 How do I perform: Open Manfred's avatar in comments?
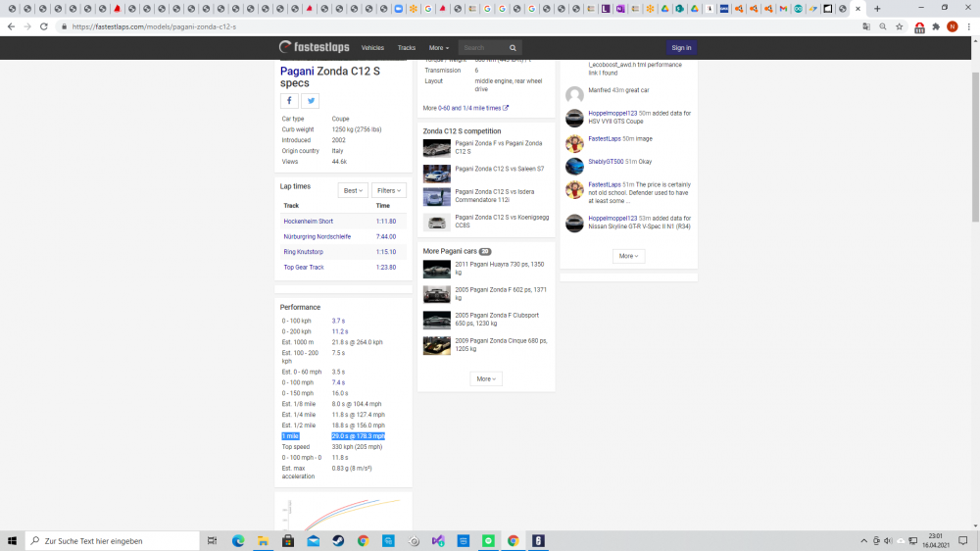[574, 94]
